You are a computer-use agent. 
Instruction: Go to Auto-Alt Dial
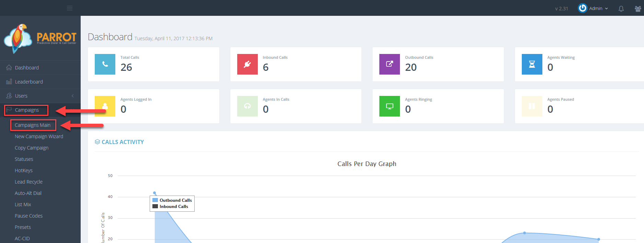coord(28,193)
